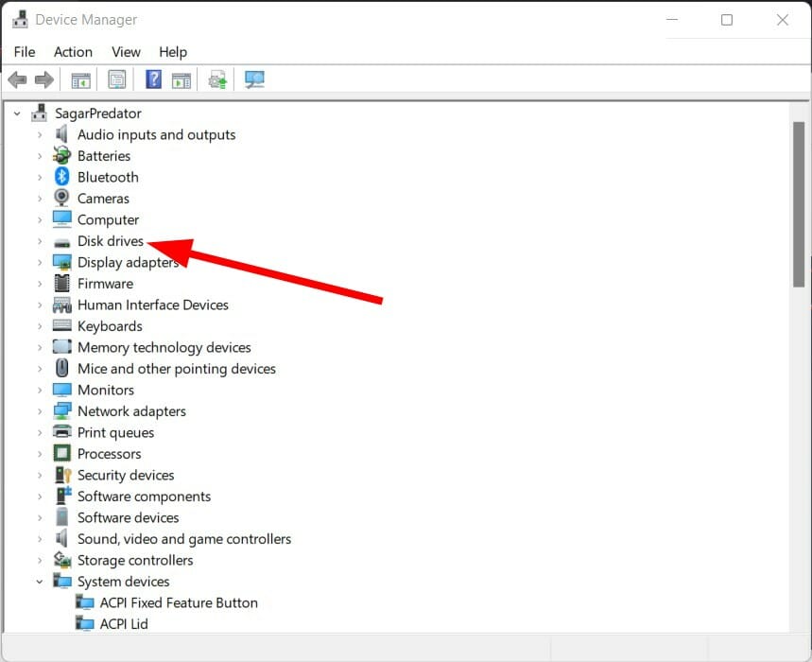
Task: Click Show/Hide Action Pane toolbar icon
Action: pos(181,80)
